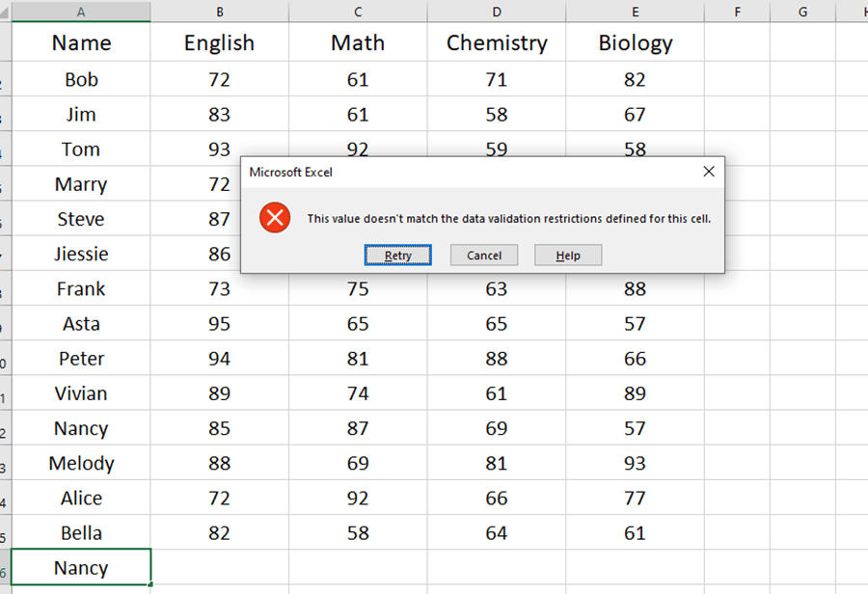This screenshot has height=594, width=868.
Task: Click the fill handle of the selected cell
Action: [x=150, y=584]
